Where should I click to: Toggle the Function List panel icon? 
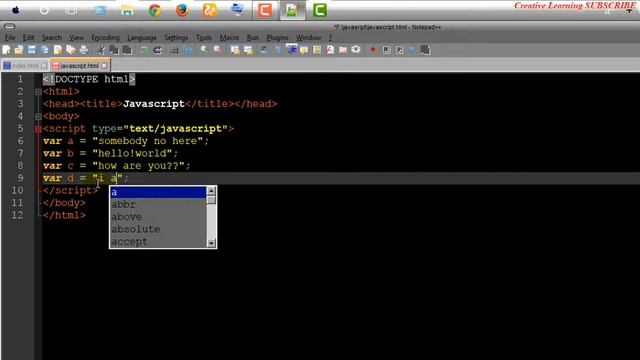click(x=330, y=50)
